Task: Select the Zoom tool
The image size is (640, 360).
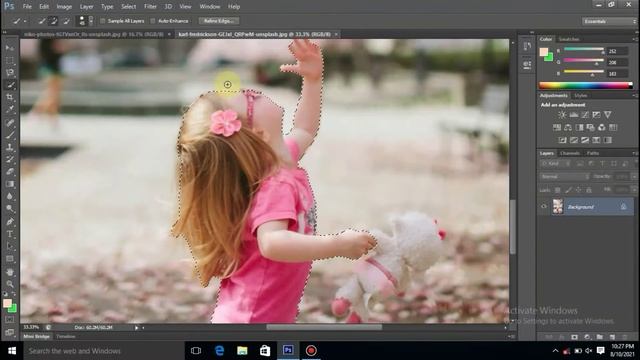Action: (x=10, y=284)
